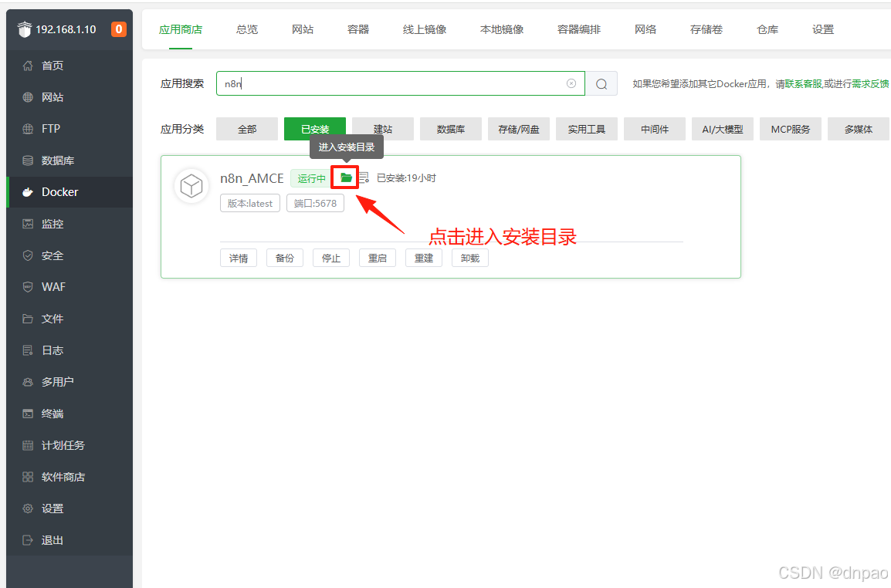Click 停止 to stop n8n_AMCE
Viewport: 891px width, 588px height.
point(331,258)
